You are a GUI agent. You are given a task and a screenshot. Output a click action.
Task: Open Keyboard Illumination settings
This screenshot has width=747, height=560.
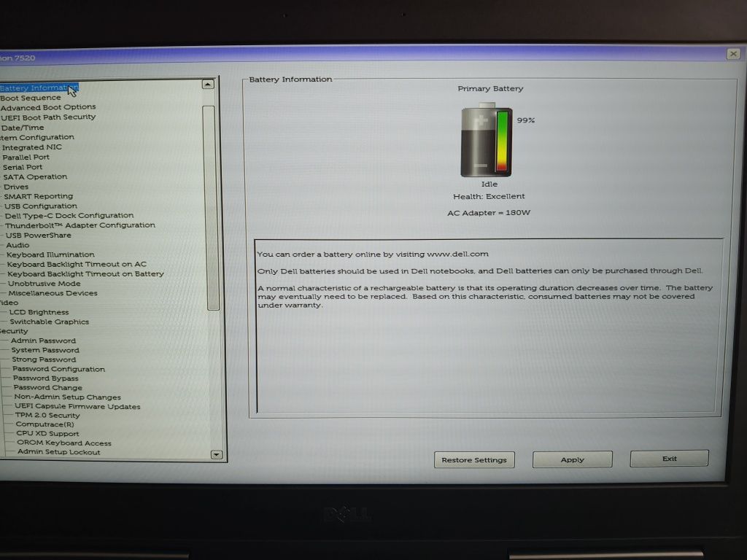click(x=50, y=254)
